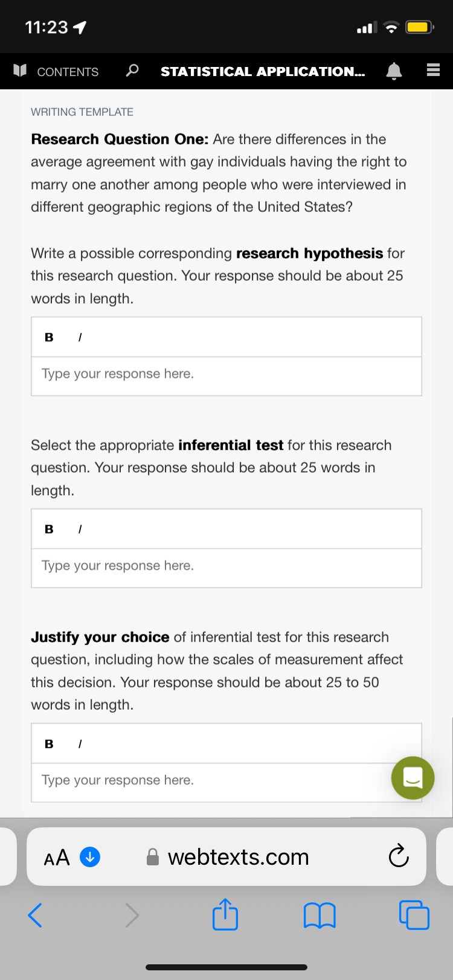Tap the Safari reload icon
The image size is (453, 980).
pos(399,856)
